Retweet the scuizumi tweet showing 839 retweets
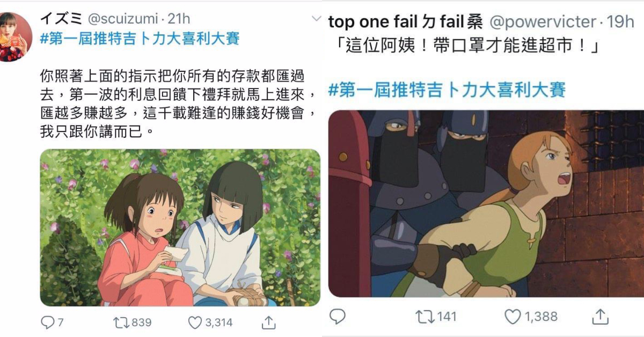Screen dimensions: 644x337 120,322
